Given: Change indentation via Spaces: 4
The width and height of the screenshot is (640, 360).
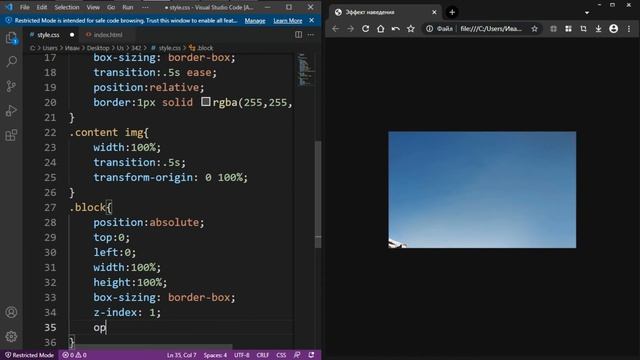Looking at the screenshot, I should 215,355.
